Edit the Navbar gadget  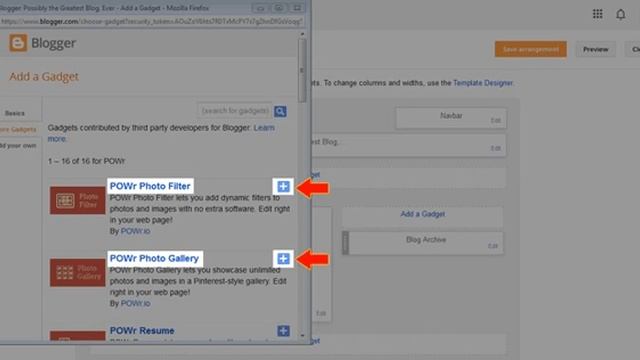(x=496, y=120)
